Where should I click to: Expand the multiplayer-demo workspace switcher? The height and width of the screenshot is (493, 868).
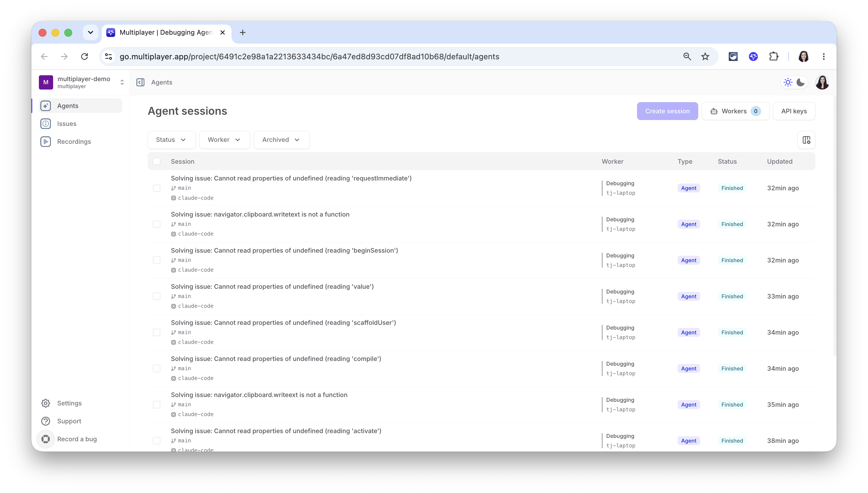pos(122,82)
